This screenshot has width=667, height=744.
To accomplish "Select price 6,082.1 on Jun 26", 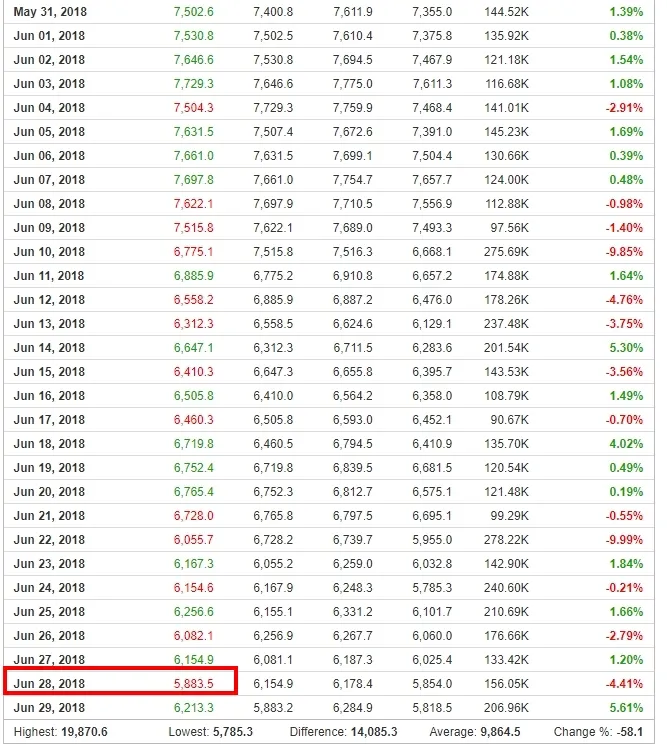I will [194, 636].
